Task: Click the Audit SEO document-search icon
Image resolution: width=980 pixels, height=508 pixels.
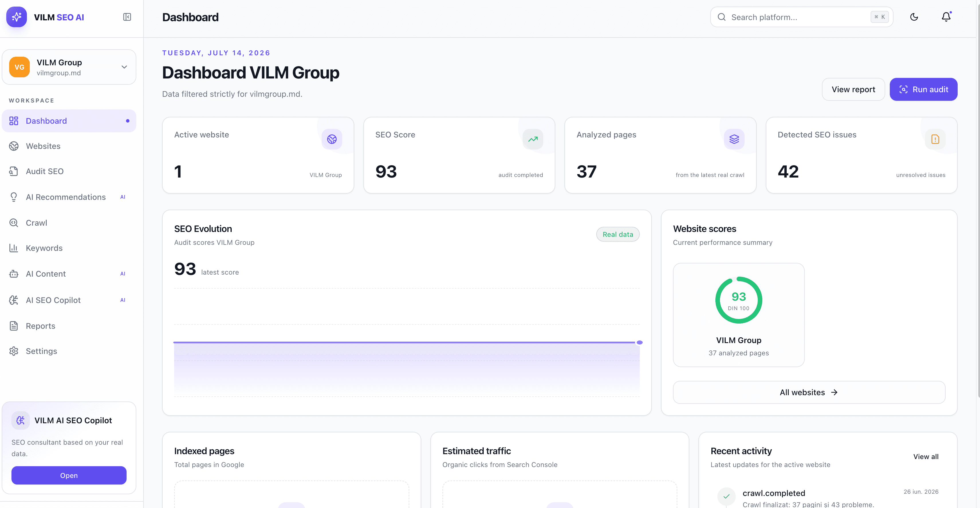Action: (14, 171)
